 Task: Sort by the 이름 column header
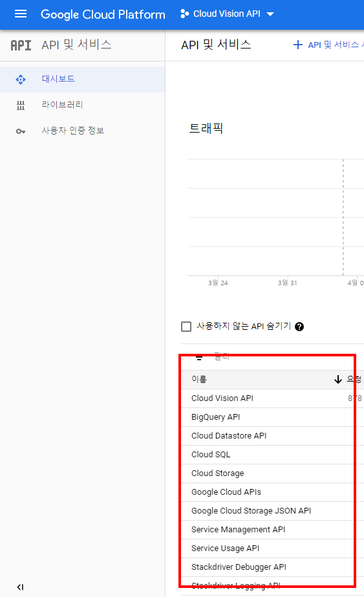[x=198, y=379]
